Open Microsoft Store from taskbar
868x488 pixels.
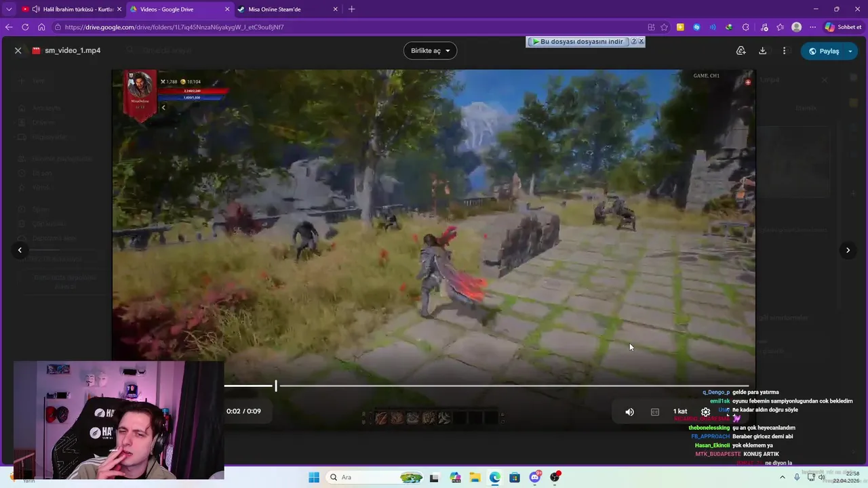point(515,477)
